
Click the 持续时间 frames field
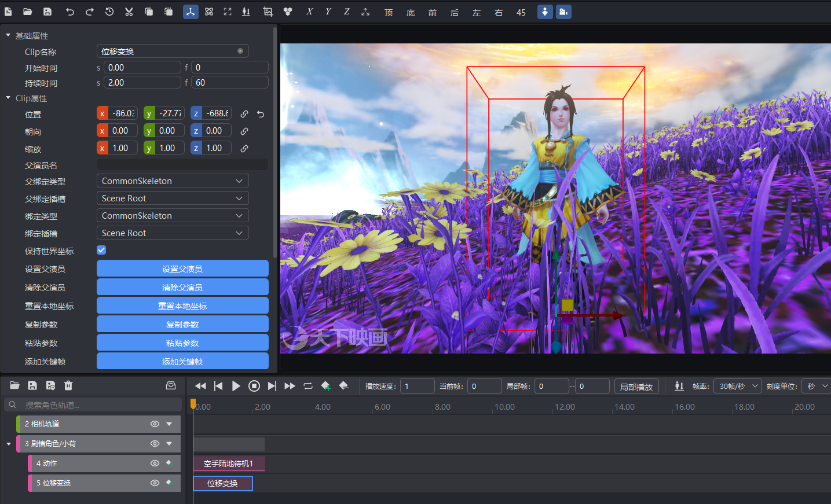(x=230, y=82)
